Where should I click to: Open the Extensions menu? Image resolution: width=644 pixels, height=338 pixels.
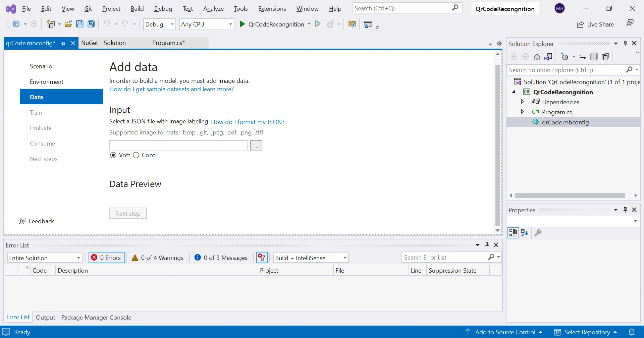click(x=272, y=9)
